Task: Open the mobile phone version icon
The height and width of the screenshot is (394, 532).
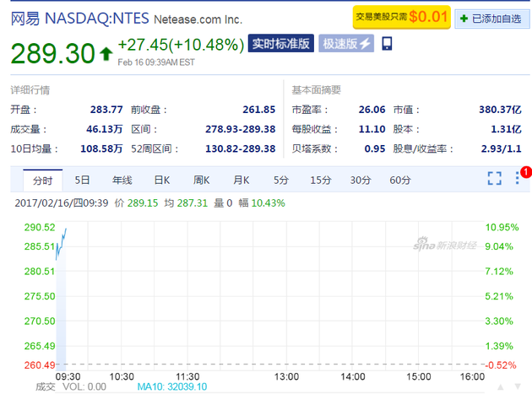Action: click(387, 43)
